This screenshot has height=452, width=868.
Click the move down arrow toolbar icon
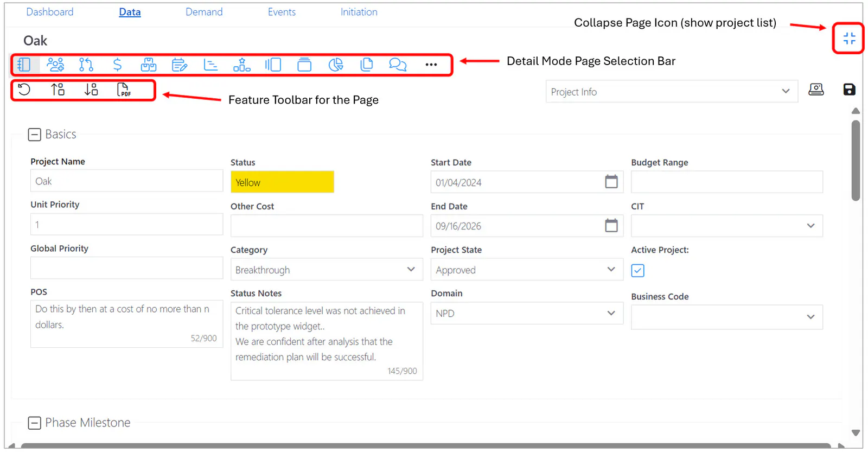click(91, 90)
